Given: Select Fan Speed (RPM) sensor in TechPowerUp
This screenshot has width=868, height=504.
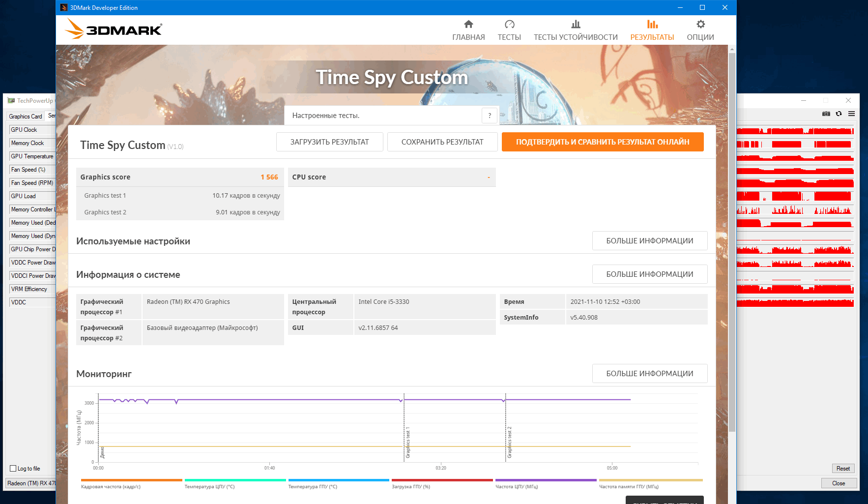Looking at the screenshot, I should coord(32,183).
